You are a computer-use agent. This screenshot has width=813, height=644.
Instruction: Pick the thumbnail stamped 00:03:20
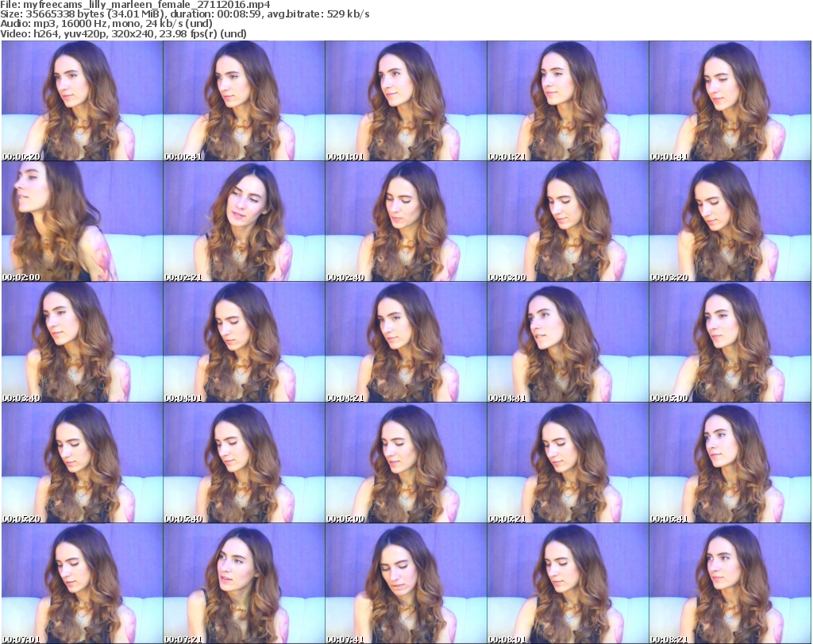[x=730, y=222]
